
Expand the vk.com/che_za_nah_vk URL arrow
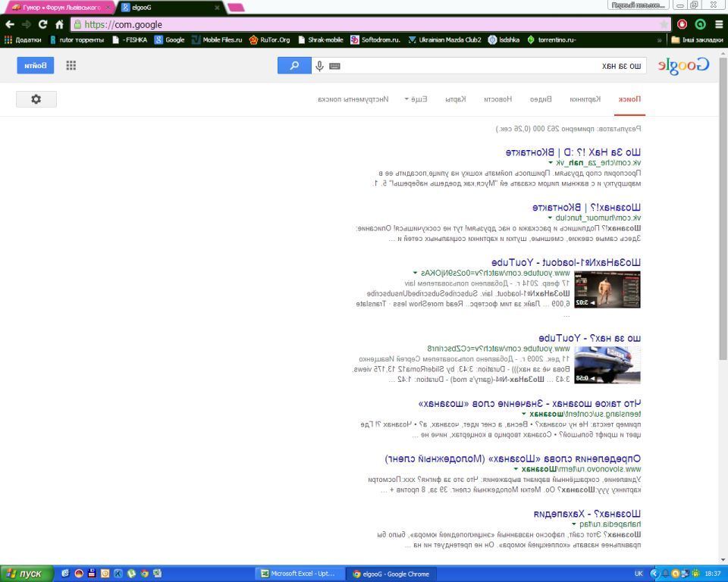(x=551, y=163)
